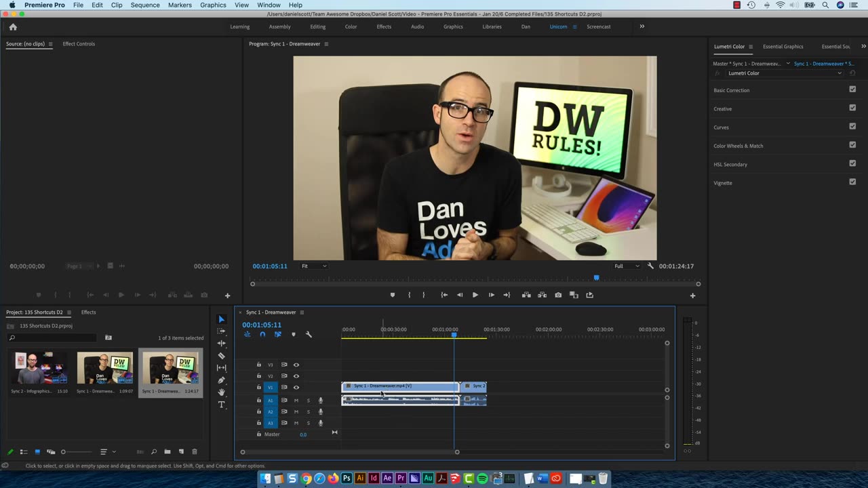Open the Essential Graphics tab
Viewport: 868px width, 488px height.
coord(783,47)
